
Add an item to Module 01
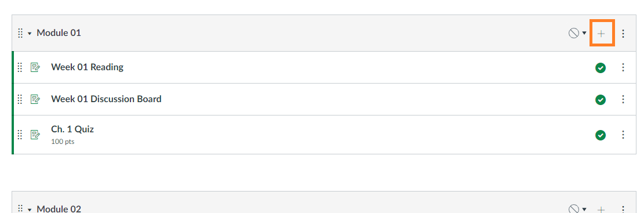tap(601, 34)
